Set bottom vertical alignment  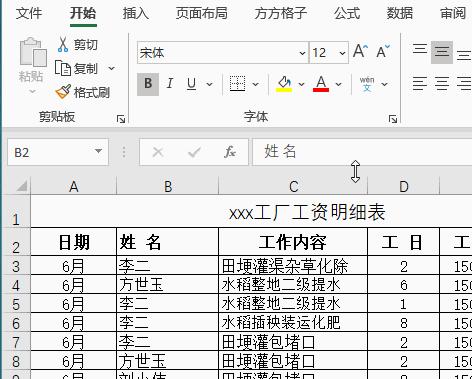click(464, 55)
